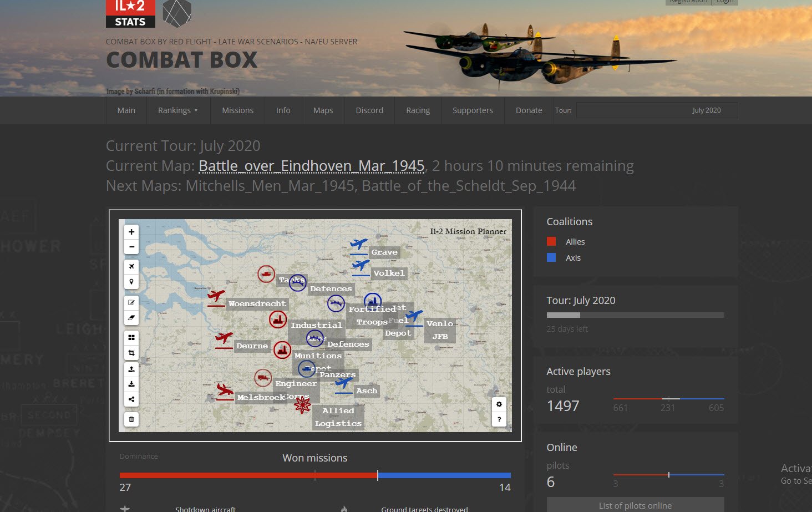This screenshot has width=812, height=512.
Task: Select the airplane flight plan tool
Action: click(131, 266)
